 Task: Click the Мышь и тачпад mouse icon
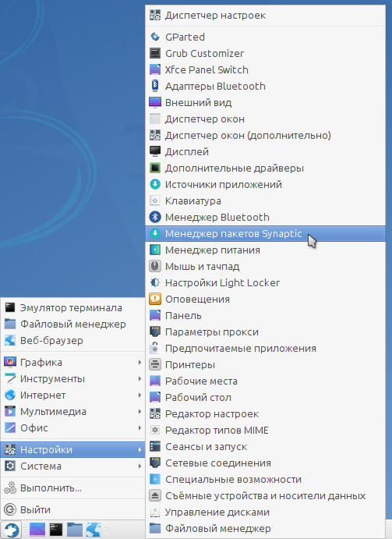tap(155, 267)
